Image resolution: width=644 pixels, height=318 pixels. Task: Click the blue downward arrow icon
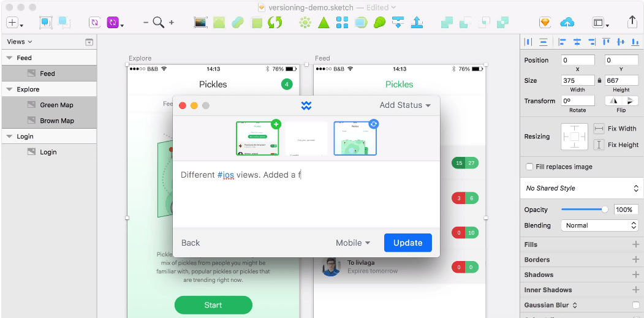[x=398, y=22]
